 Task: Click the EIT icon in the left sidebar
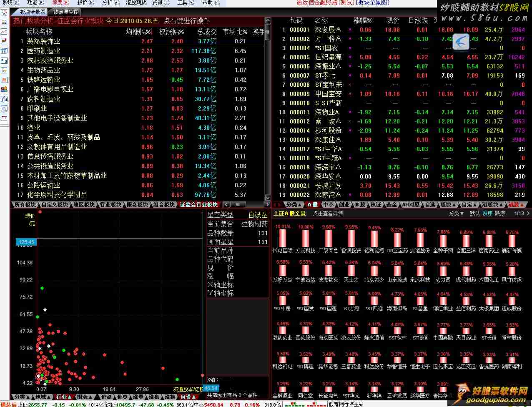click(4, 118)
